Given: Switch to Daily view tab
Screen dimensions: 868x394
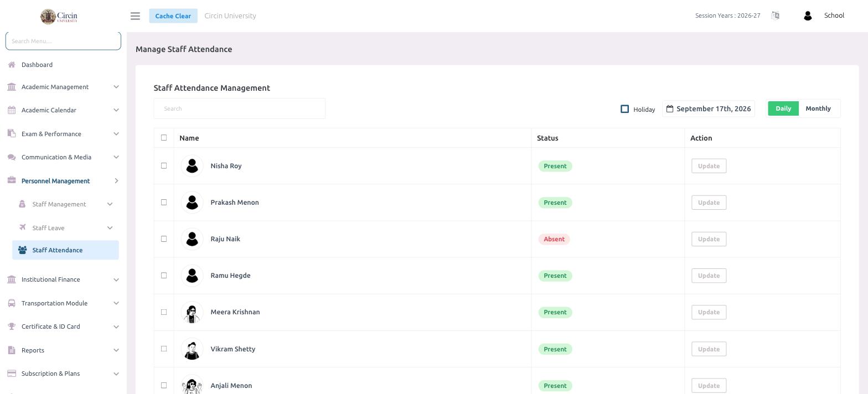Looking at the screenshot, I should point(783,108).
